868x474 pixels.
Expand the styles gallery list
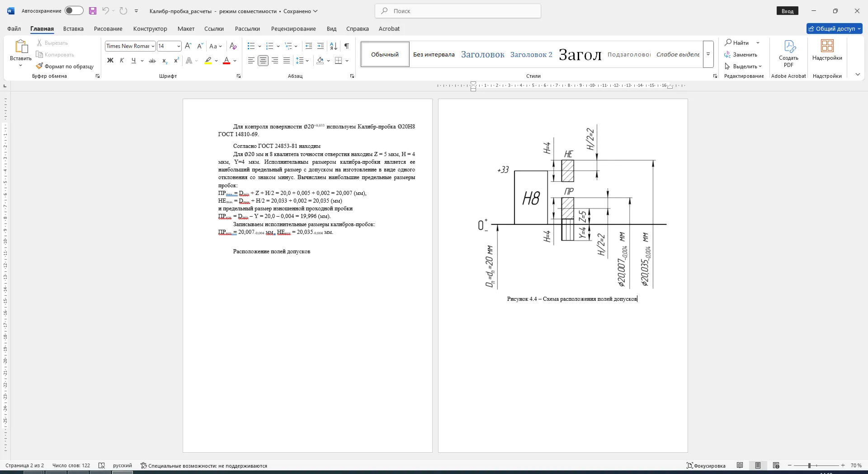708,54
